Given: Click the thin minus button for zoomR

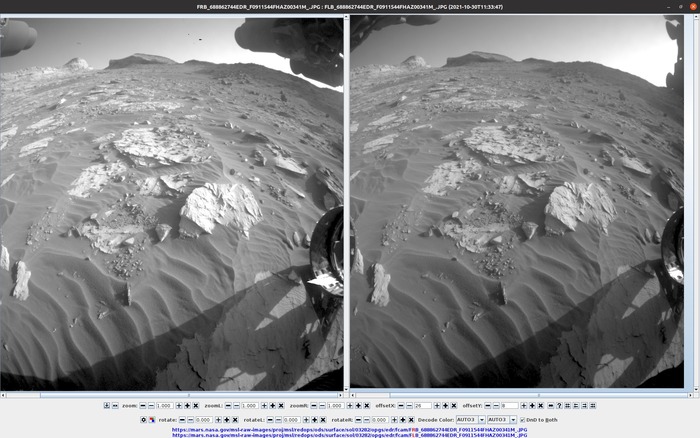Looking at the screenshot, I should click(322, 405).
